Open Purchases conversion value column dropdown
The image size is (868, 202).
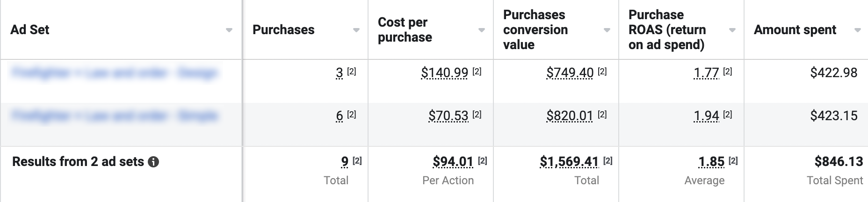pyautogui.click(x=607, y=30)
